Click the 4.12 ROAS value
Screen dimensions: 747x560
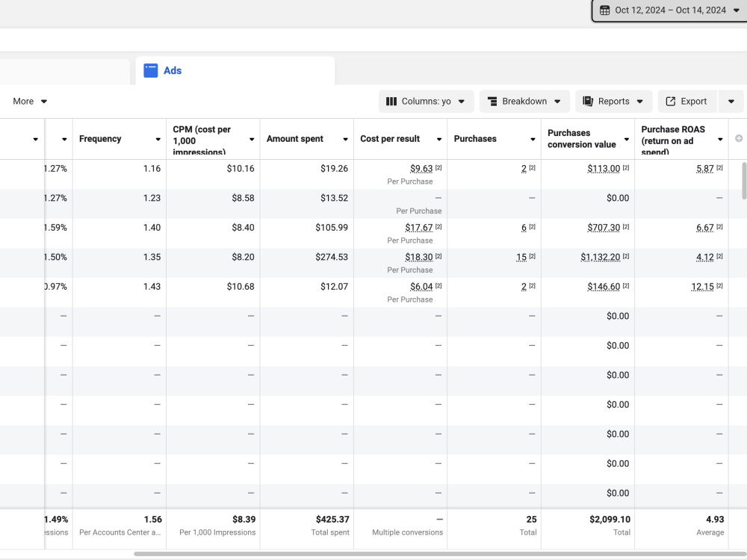click(x=705, y=257)
